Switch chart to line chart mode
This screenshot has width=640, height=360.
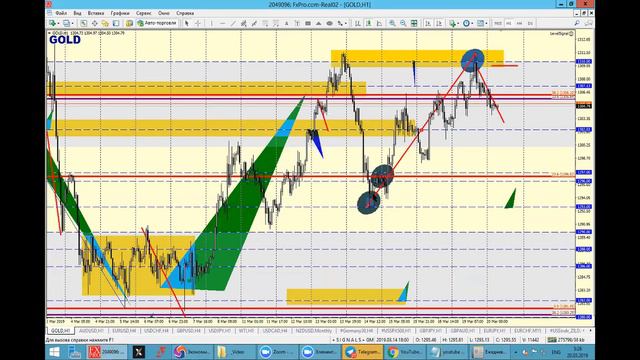379,23
